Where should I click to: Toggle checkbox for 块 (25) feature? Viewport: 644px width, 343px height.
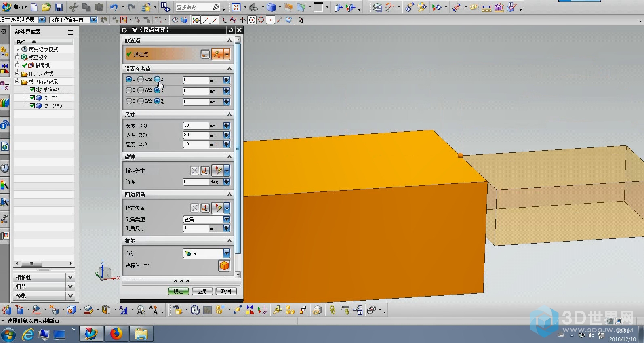[32, 106]
